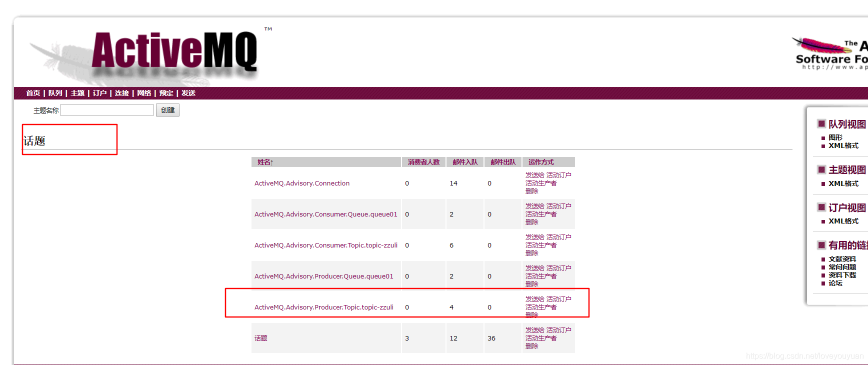Viewport: 868px width, 365px height.
Task: Click 活动订户 for Producer.Topic.topic-zzuli row
Action: point(558,299)
